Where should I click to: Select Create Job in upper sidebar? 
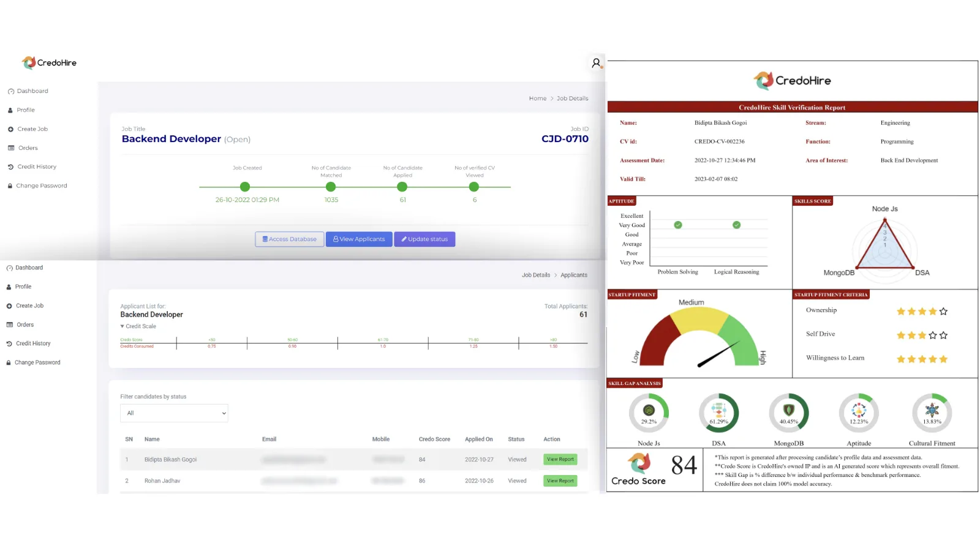pos(28,129)
